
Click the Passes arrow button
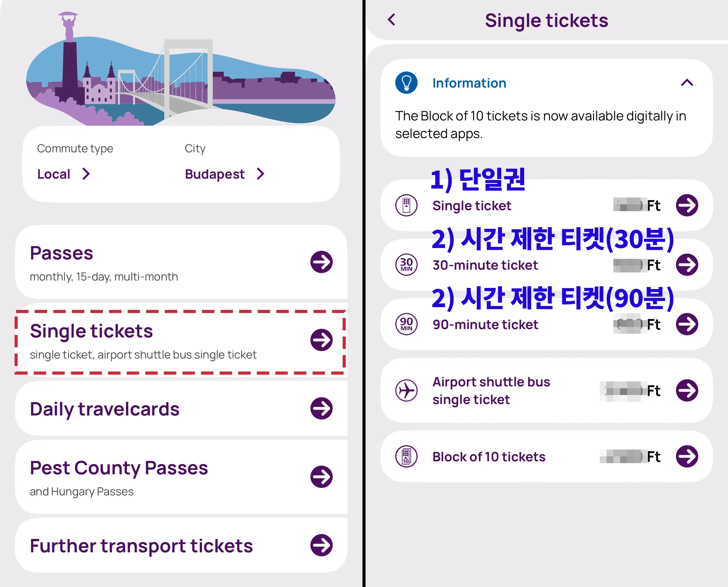click(x=321, y=262)
